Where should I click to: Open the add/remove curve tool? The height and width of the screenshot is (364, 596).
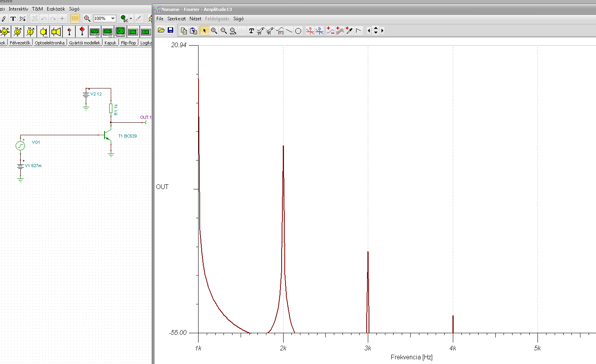point(330,31)
